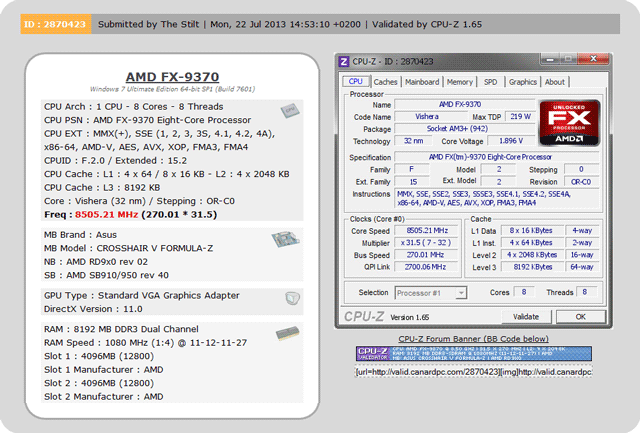Click the Slot 1 : 4096MB (12800) line

[99, 356]
